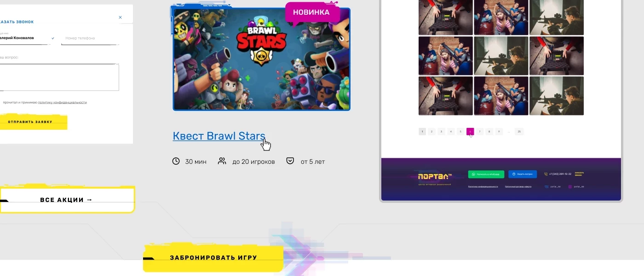Click the Все акции arrow button
This screenshot has width=644, height=276.
click(x=67, y=200)
